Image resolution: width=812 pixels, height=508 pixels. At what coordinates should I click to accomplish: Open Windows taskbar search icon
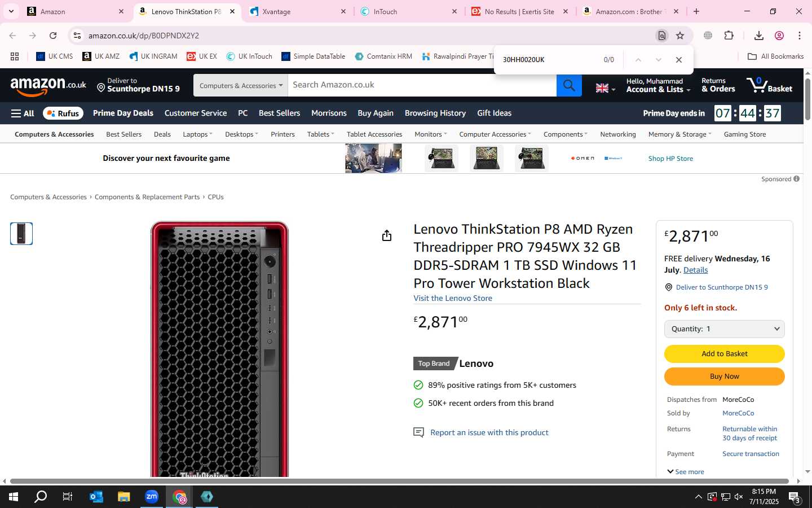coord(41,497)
